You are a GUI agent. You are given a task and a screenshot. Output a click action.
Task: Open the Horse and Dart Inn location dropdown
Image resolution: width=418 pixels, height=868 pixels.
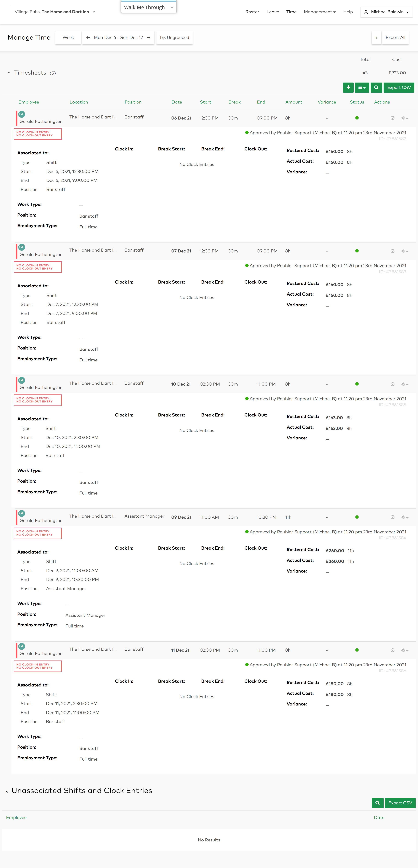click(55, 12)
